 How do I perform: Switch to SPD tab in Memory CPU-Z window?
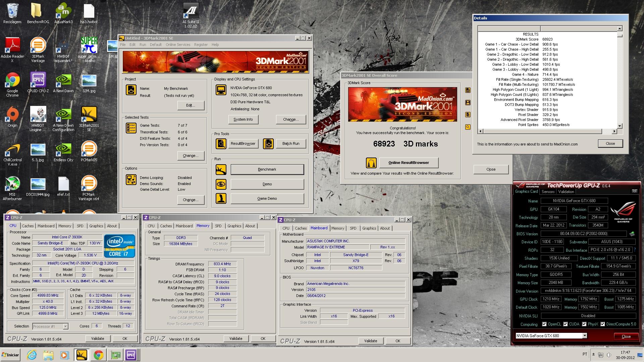tap(218, 226)
